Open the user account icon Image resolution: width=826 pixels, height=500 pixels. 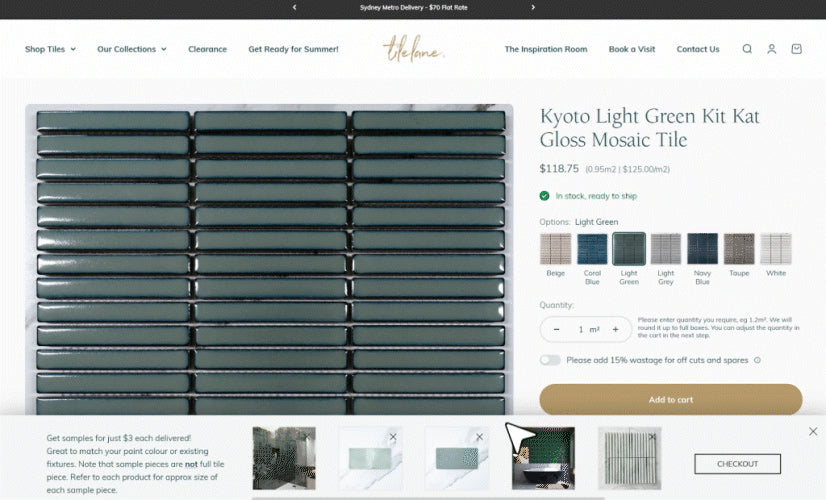coord(771,49)
